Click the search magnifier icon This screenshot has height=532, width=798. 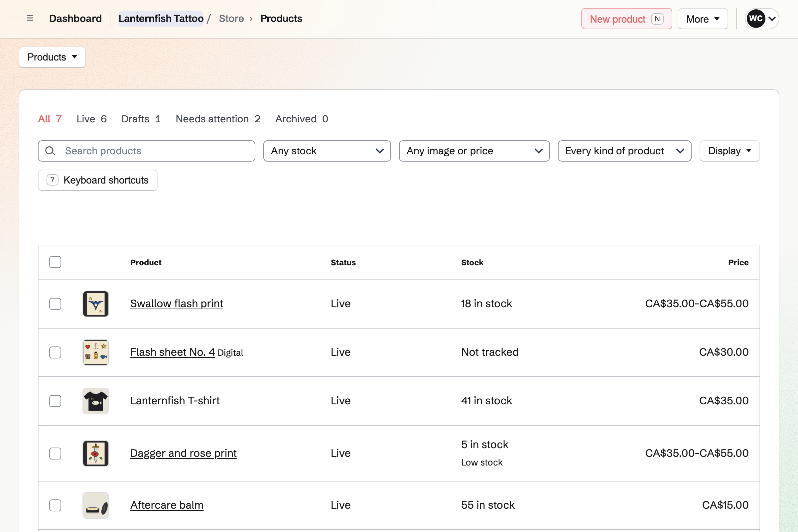point(50,151)
